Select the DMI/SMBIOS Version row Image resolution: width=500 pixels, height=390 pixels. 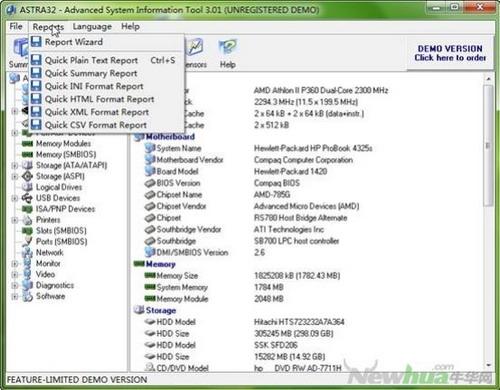click(205, 253)
